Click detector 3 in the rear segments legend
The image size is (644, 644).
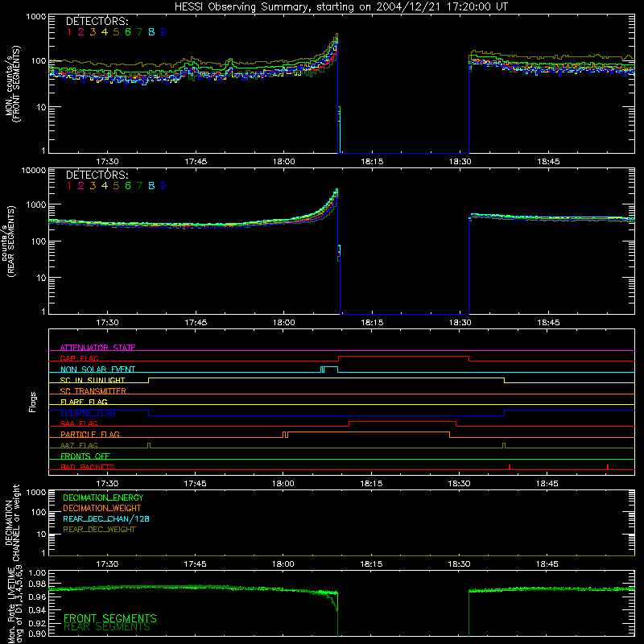[93, 186]
